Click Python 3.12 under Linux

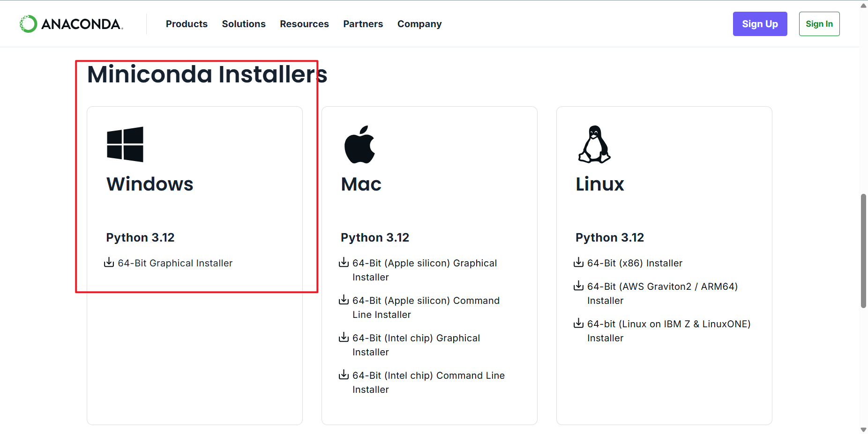tap(610, 237)
